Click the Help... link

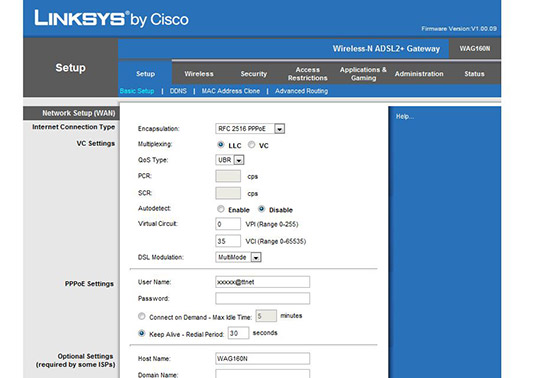point(405,116)
